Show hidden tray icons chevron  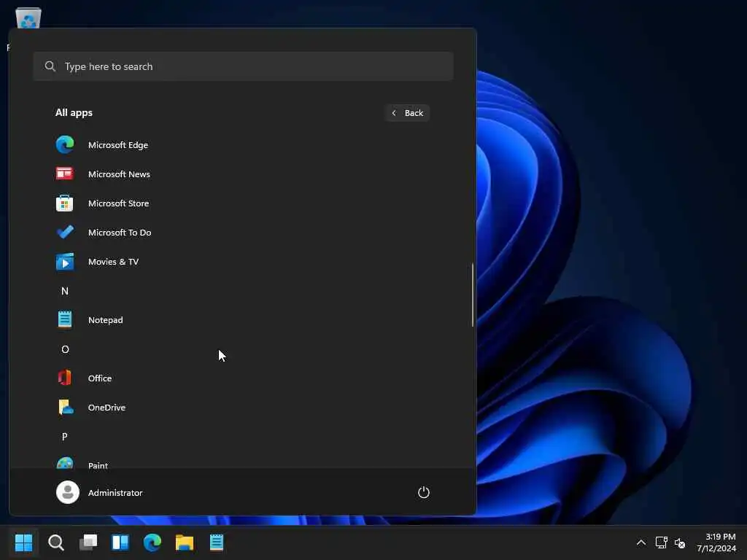641,542
